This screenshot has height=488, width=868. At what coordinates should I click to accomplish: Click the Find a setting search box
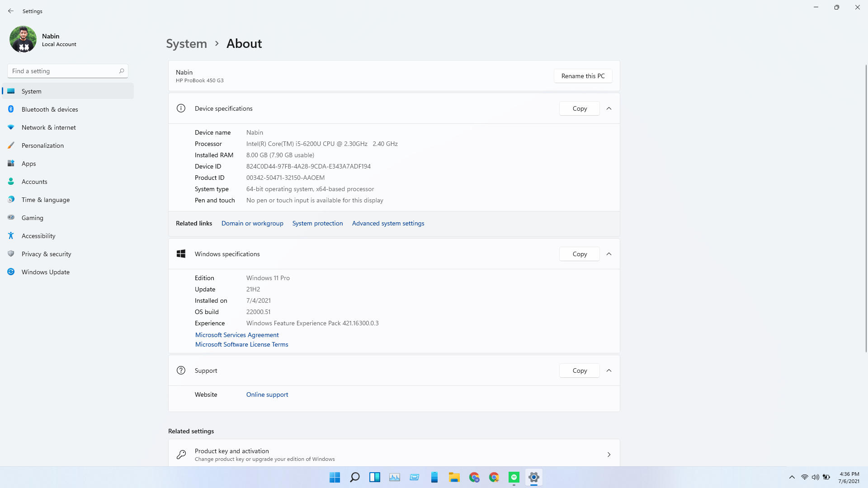(x=68, y=71)
